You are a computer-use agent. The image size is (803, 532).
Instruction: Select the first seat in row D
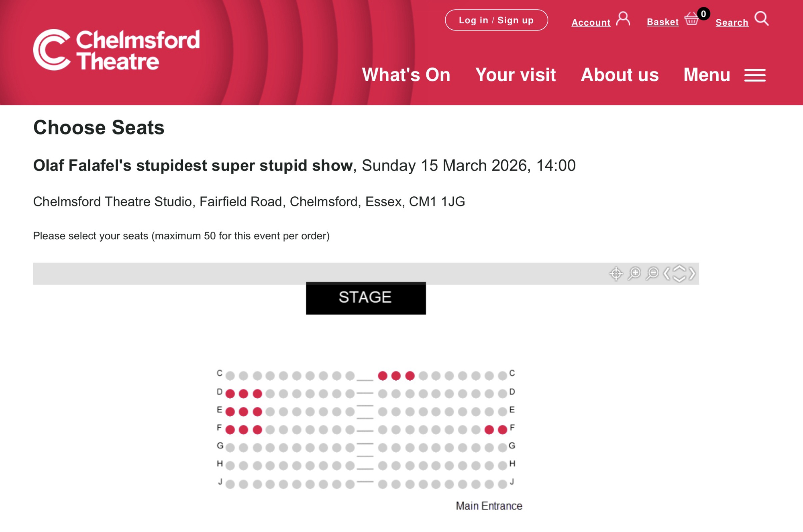[230, 394]
